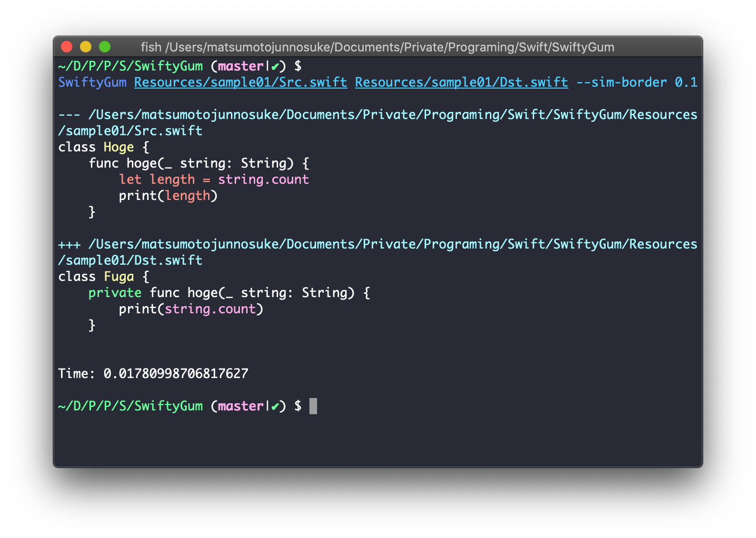The width and height of the screenshot is (756, 538).
Task: Click the yellow minimize window button
Action: coord(86,47)
